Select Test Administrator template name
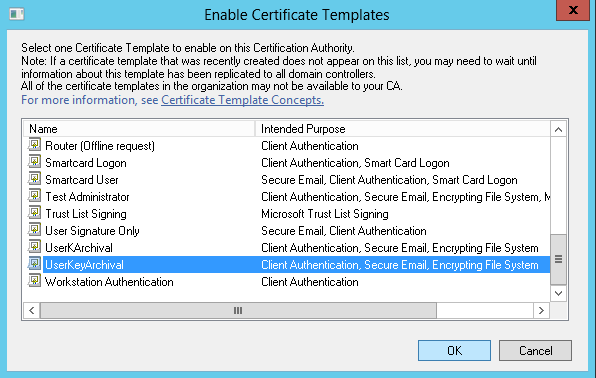596x378 pixels. [x=87, y=197]
